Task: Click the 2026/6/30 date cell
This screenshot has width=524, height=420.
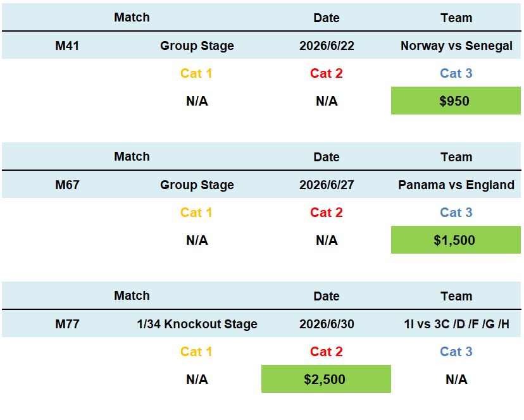Action: tap(327, 324)
